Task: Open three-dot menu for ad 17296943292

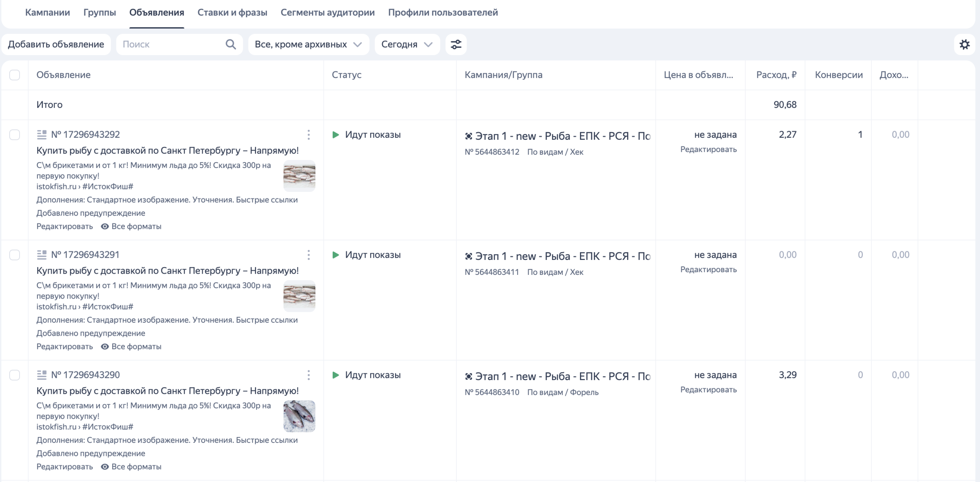Action: [x=309, y=135]
